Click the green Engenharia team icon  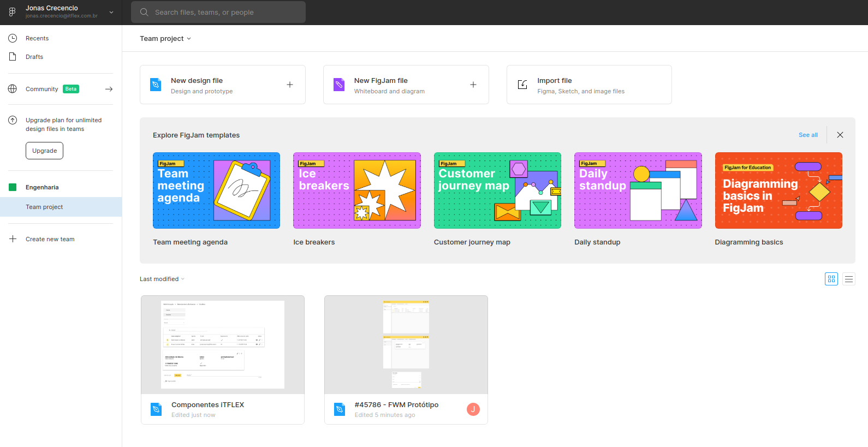click(x=13, y=187)
